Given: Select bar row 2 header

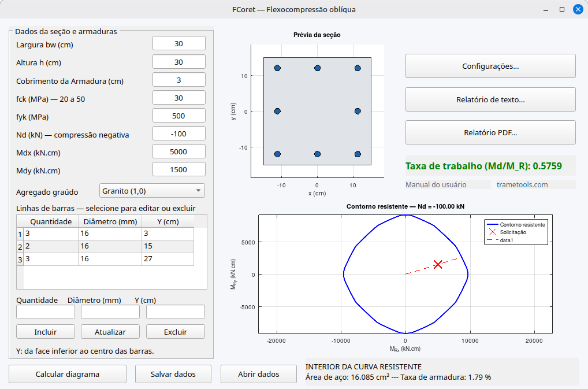Looking at the screenshot, I should coord(20,247).
